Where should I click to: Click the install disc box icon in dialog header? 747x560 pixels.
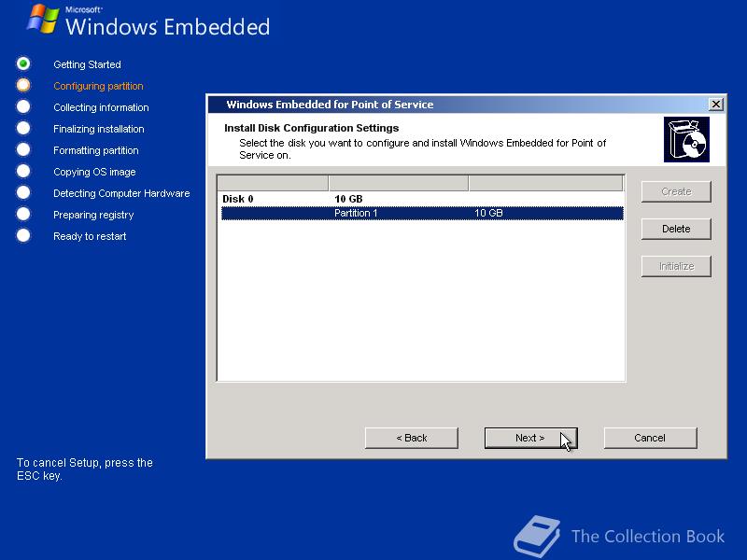(x=686, y=139)
